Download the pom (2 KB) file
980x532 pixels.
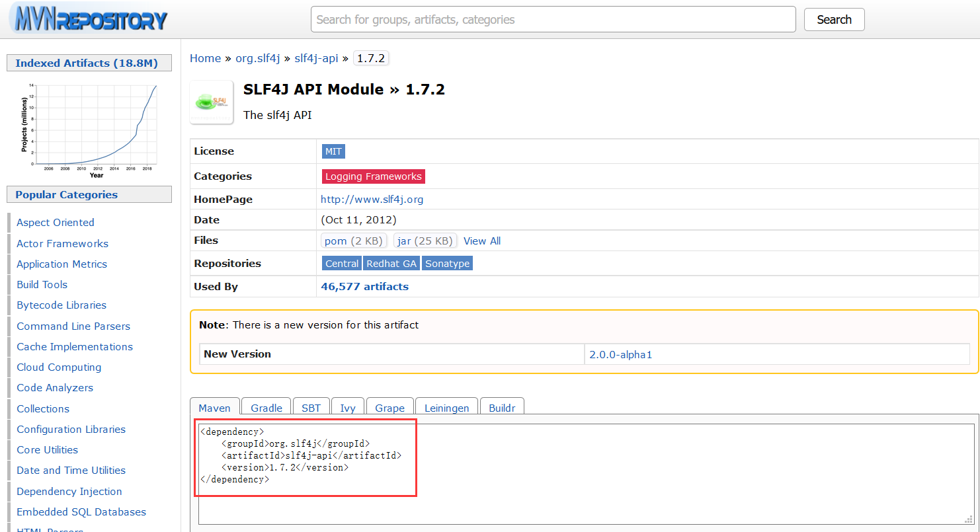pyautogui.click(x=354, y=241)
